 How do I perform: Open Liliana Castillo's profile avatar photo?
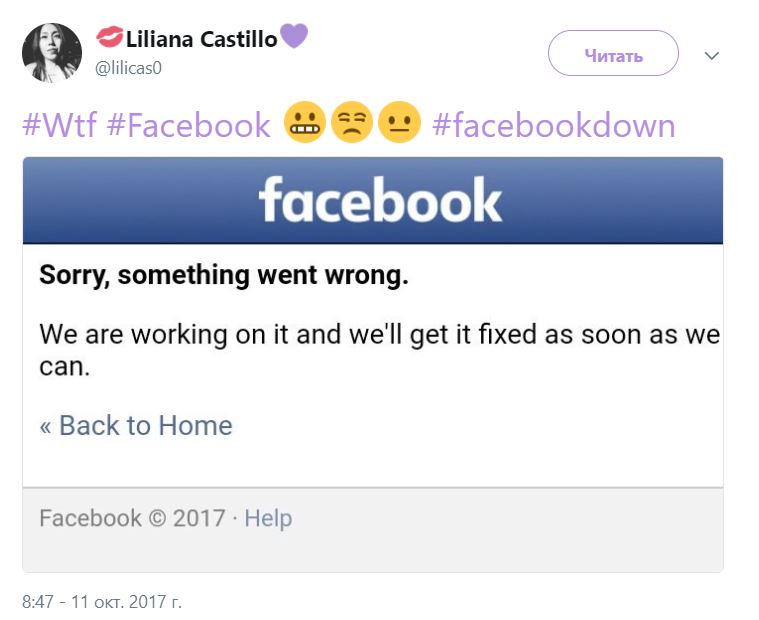tap(52, 53)
